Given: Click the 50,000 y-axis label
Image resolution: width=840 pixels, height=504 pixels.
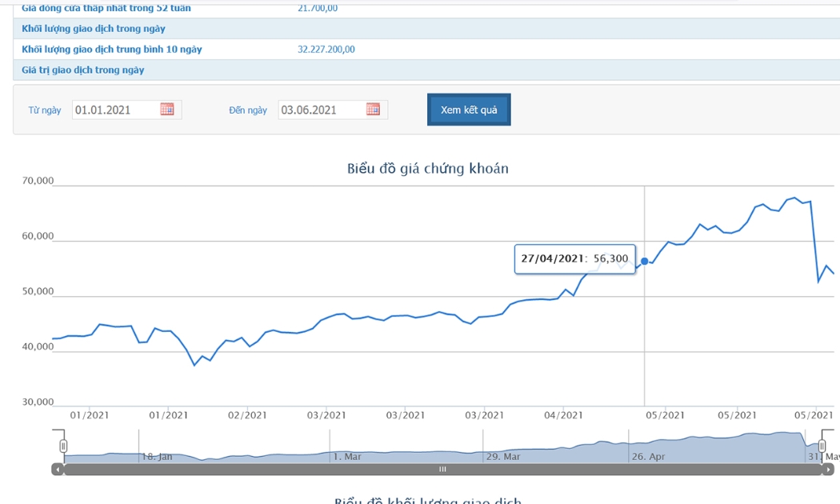Looking at the screenshot, I should (38, 291).
